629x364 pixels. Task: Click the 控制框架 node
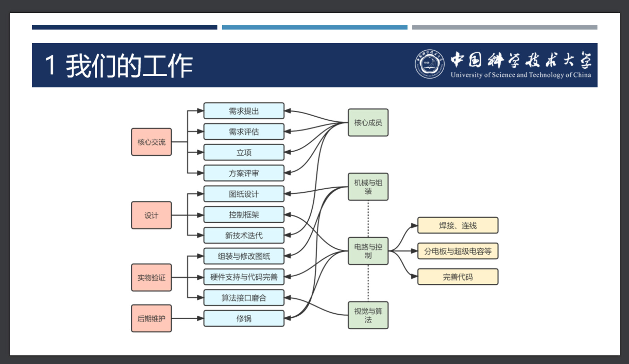click(x=244, y=215)
